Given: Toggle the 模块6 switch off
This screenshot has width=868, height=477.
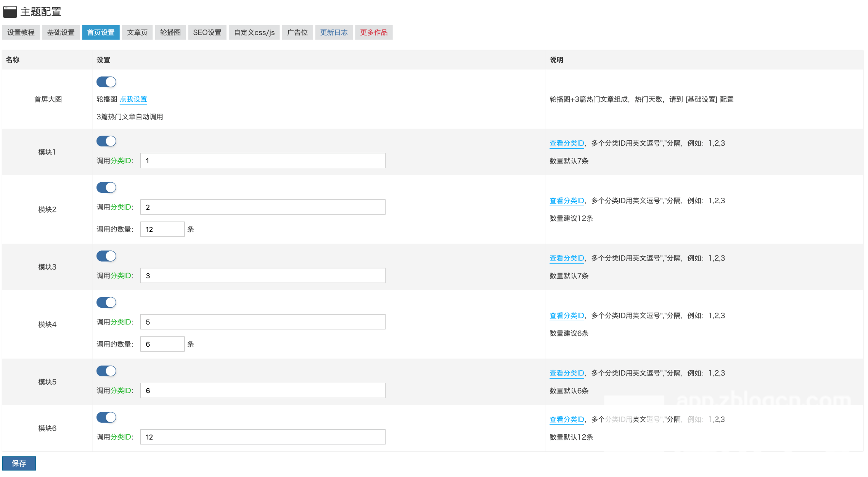Looking at the screenshot, I should click(106, 418).
